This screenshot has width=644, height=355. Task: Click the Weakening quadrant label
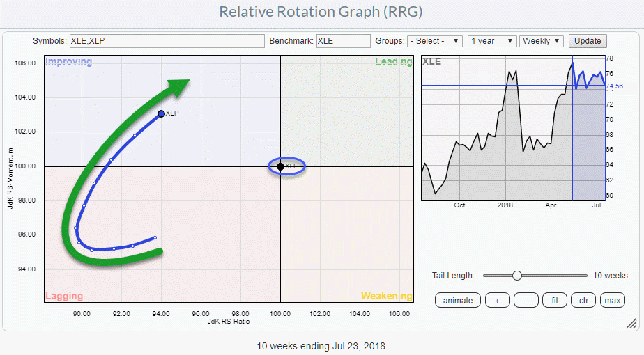(x=385, y=296)
